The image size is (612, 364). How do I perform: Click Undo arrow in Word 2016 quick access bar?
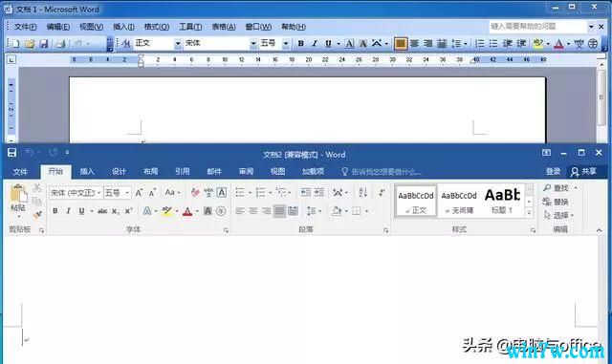click(x=30, y=153)
